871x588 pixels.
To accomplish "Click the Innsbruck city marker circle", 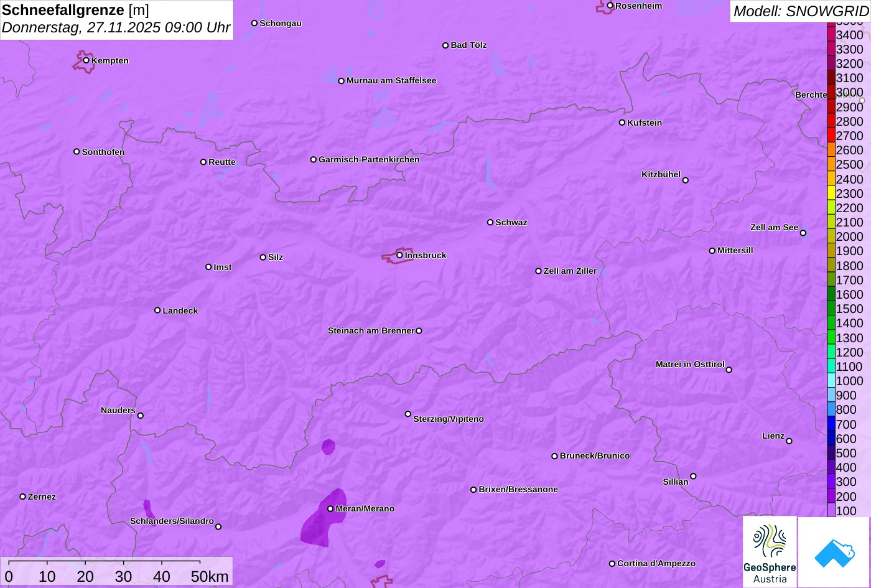I will click(399, 254).
